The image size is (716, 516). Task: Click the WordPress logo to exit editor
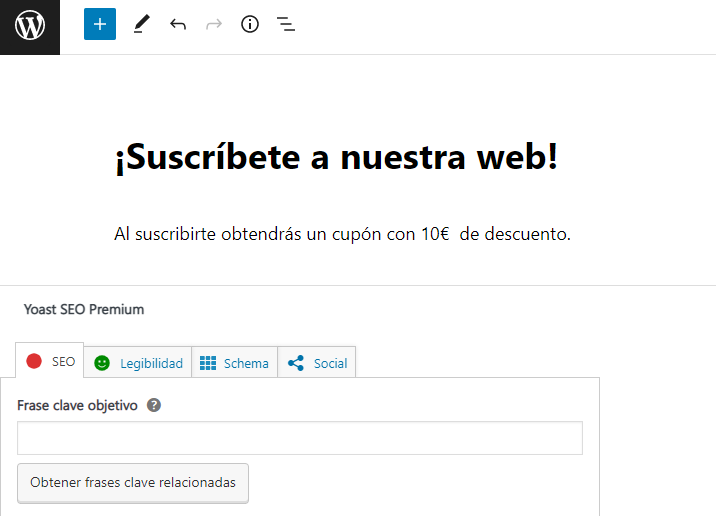coord(30,27)
